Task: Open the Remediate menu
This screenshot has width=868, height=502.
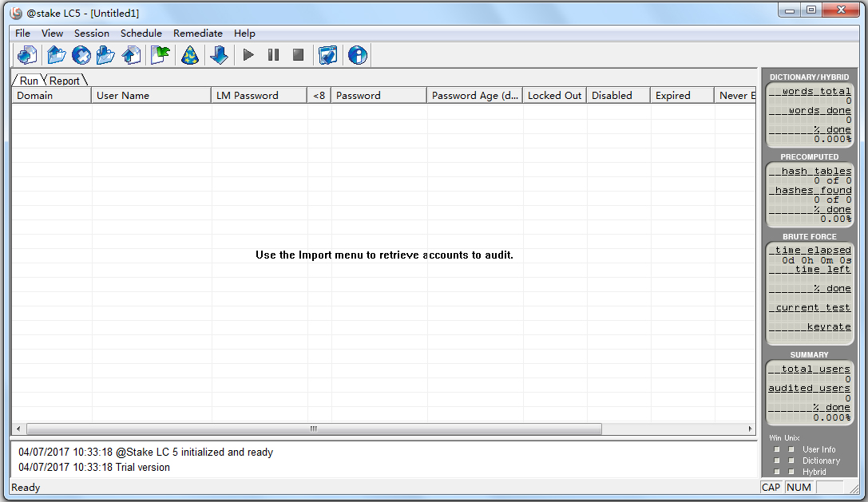Action: coord(198,33)
